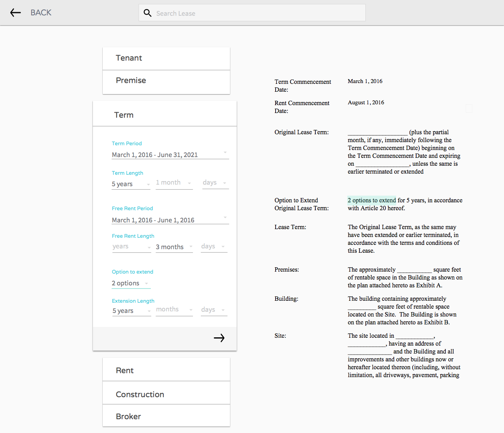This screenshot has width=504, height=433.
Task: Click the 'Rent Commencement Date:' label
Action: (302, 107)
